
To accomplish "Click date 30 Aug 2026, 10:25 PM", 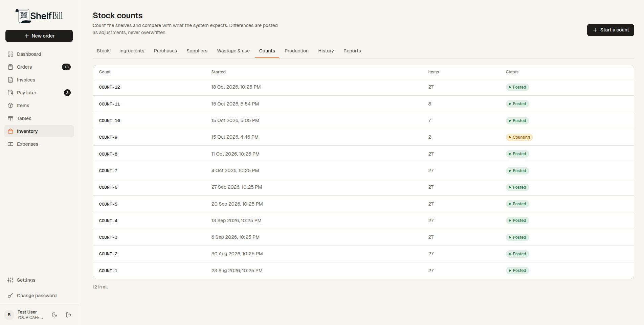I will [237, 254].
